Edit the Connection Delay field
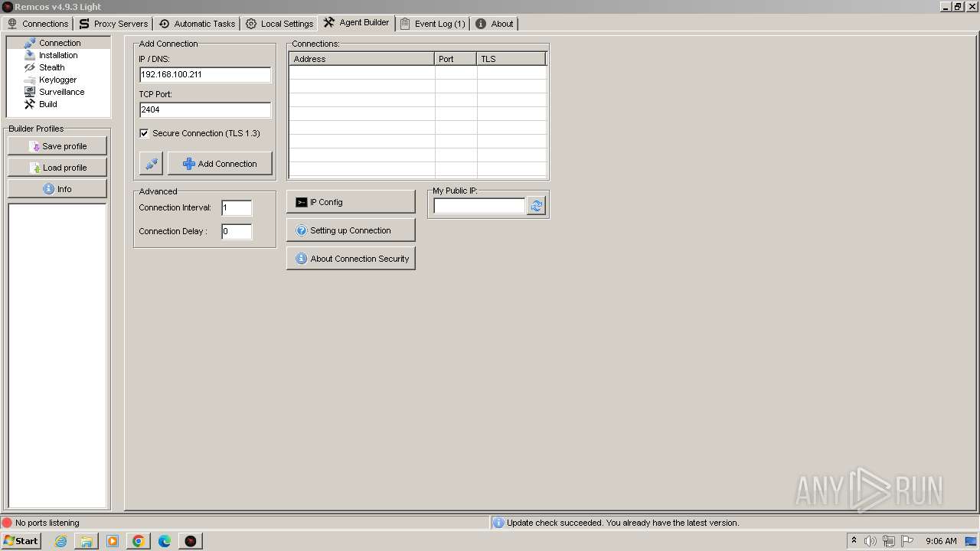 coord(237,231)
